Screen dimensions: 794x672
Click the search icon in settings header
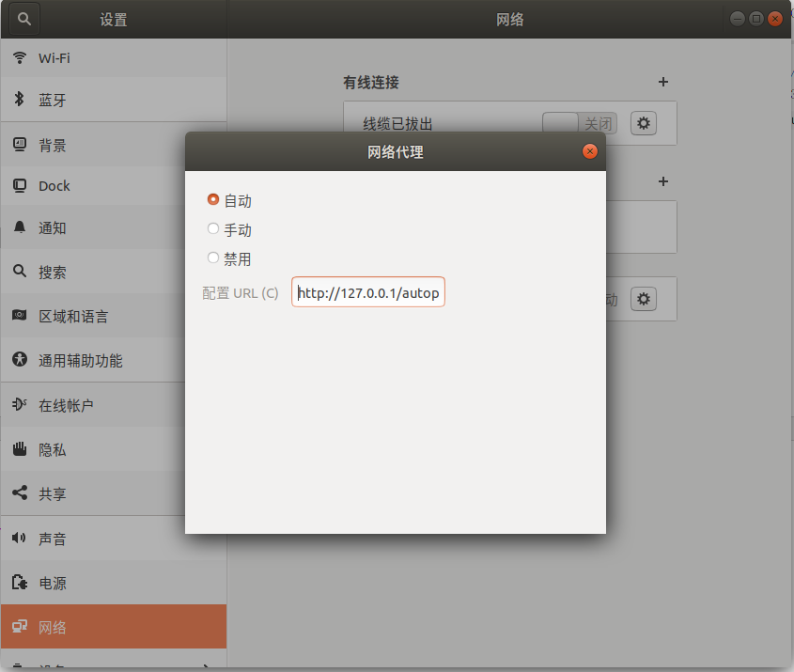24,19
